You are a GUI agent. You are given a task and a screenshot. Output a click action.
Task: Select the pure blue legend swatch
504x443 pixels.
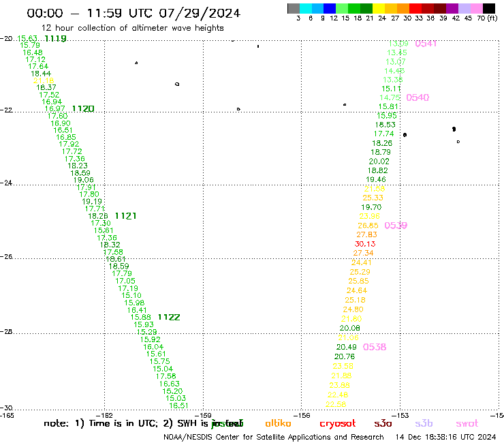point(330,8)
